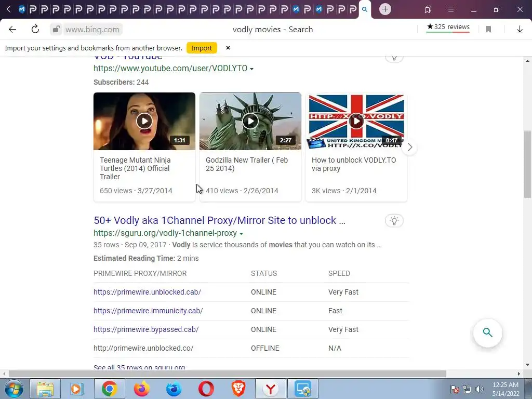Image resolution: width=532 pixels, height=399 pixels.
Task: Open Yandex browser from taskbar
Action: click(270, 389)
